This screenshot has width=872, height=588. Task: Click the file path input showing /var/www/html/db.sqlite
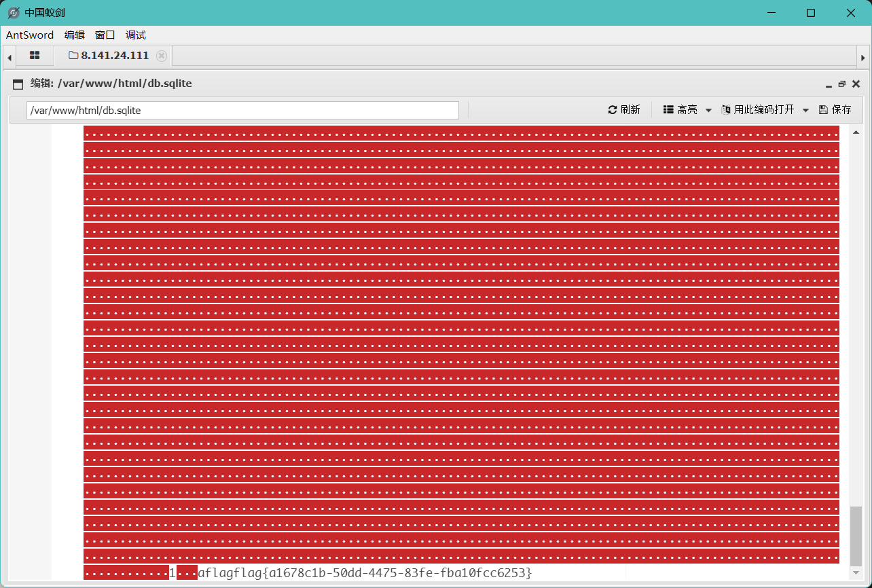click(x=243, y=109)
